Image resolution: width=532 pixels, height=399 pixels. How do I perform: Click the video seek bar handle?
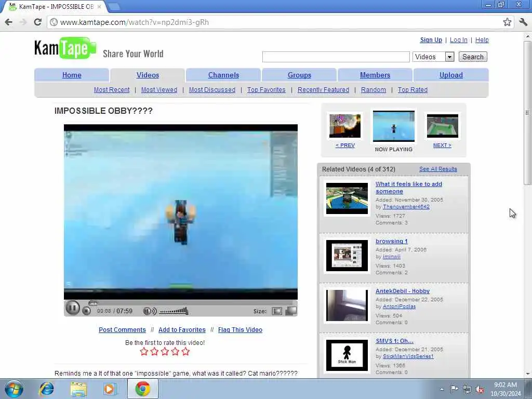(93, 303)
